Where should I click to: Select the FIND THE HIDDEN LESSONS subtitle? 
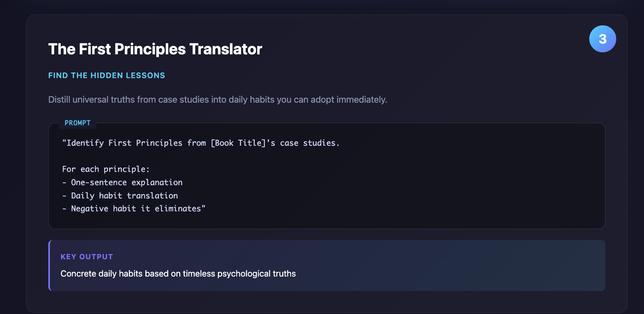(x=107, y=75)
